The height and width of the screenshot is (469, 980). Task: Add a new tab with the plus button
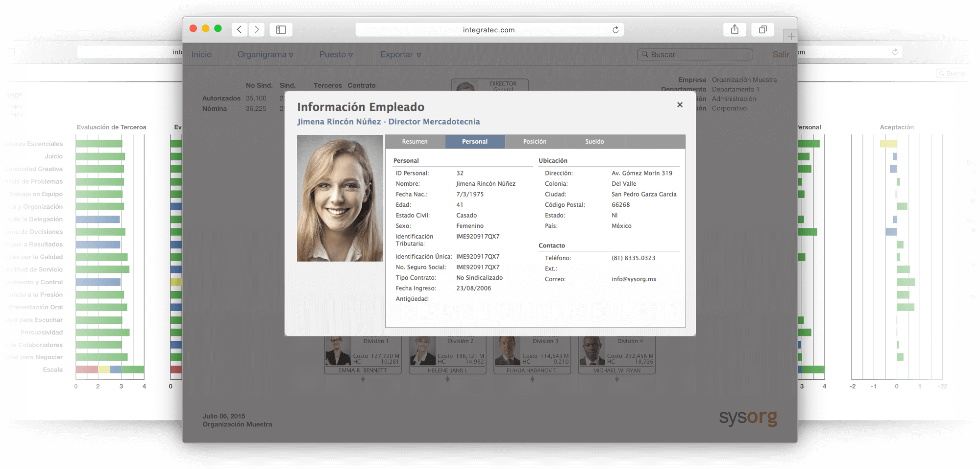[x=791, y=36]
